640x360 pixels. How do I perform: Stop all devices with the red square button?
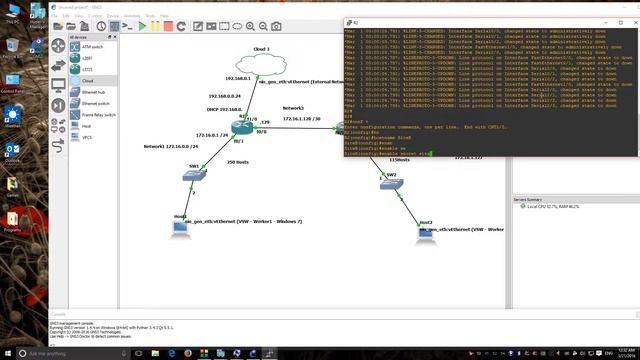[x=168, y=27]
